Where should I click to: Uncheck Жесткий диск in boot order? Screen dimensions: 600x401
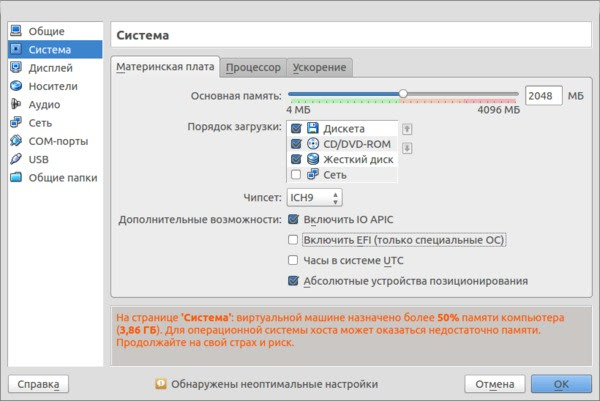pyautogui.click(x=296, y=159)
